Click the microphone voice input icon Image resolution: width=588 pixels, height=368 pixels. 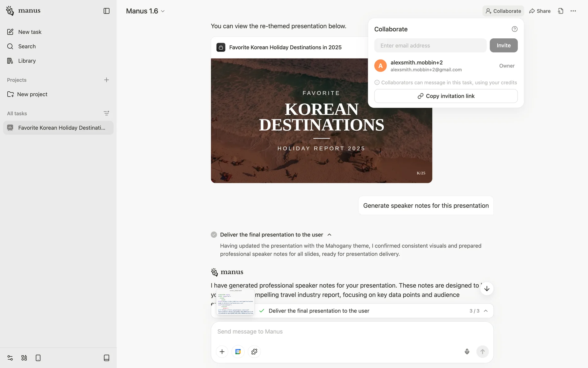click(x=467, y=351)
